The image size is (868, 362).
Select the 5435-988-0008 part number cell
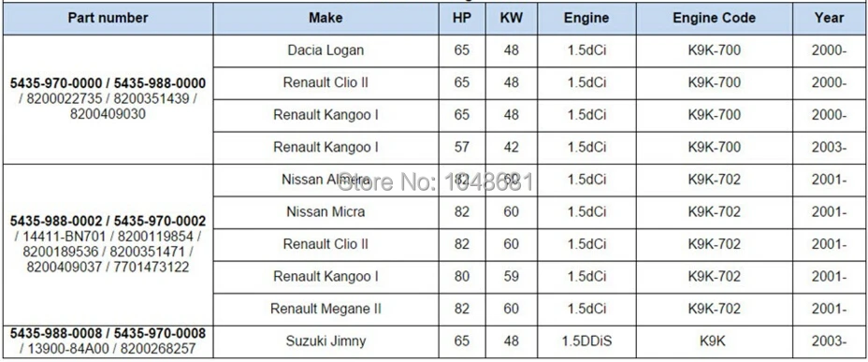(108, 341)
